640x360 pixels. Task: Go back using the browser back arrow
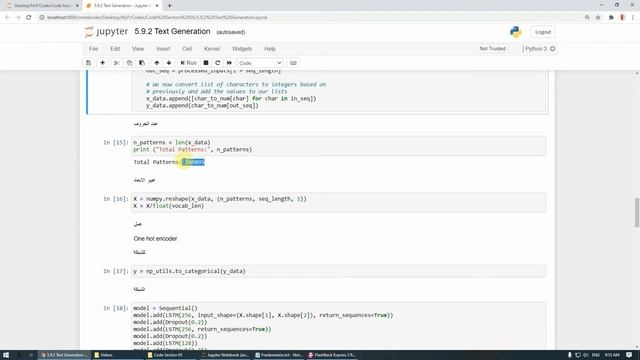point(7,17)
